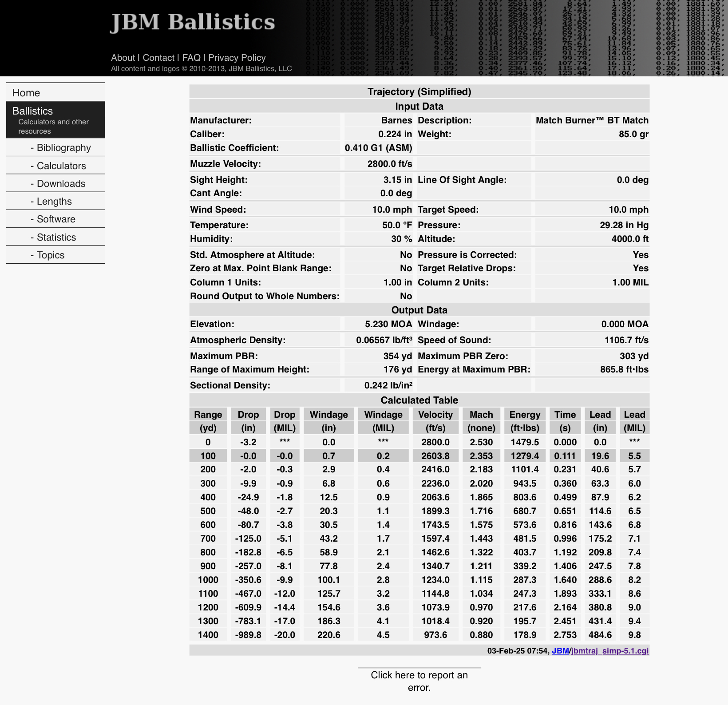Select the Ballistics sidebar section
This screenshot has height=705, width=728.
click(55, 120)
